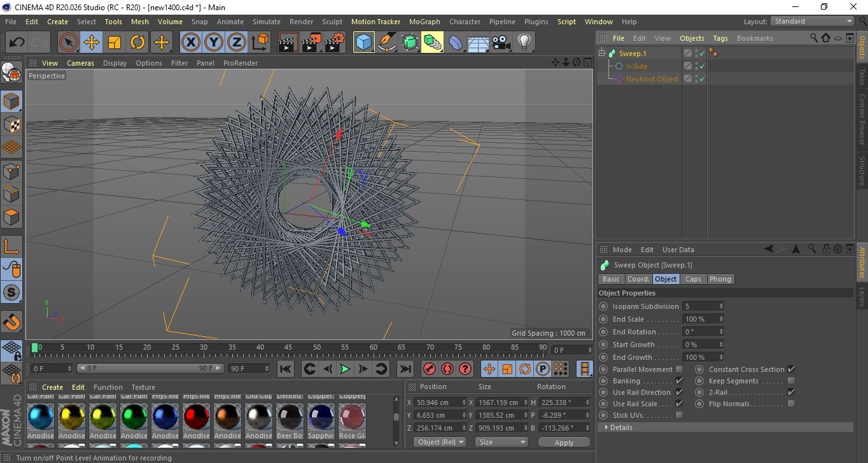Select NeoKnot Object in Objects

pyautogui.click(x=652, y=79)
